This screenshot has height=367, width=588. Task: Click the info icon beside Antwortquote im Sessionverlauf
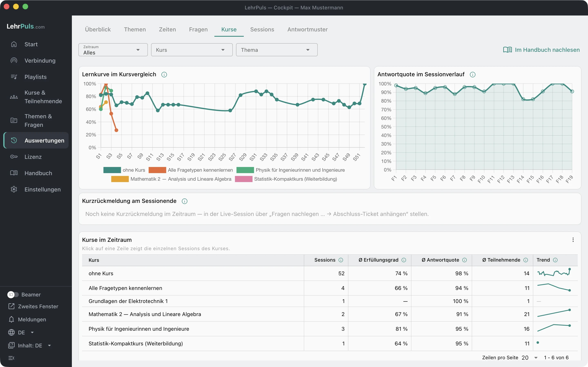click(473, 74)
